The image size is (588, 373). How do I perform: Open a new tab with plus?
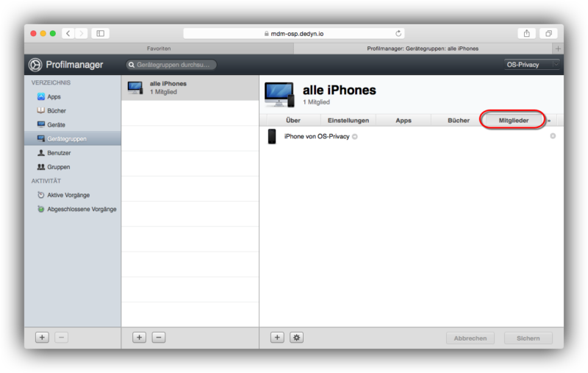pyautogui.click(x=558, y=49)
